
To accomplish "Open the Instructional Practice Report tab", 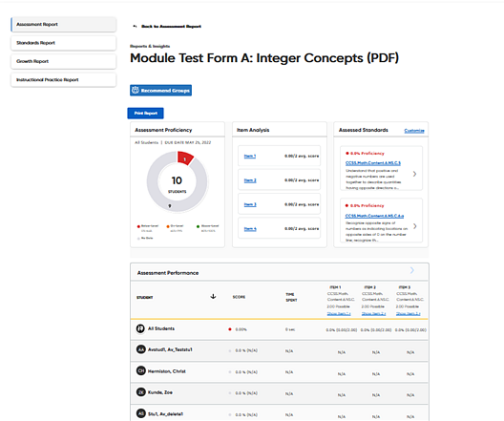I will click(64, 79).
